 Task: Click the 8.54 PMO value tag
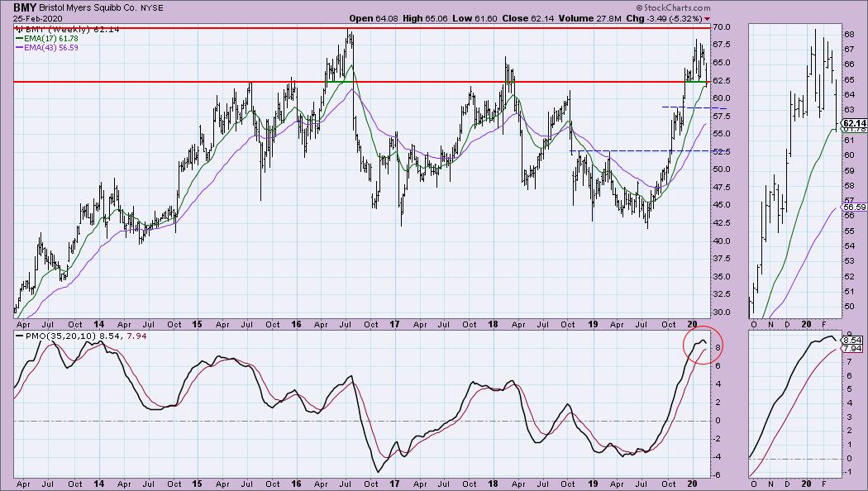851,340
